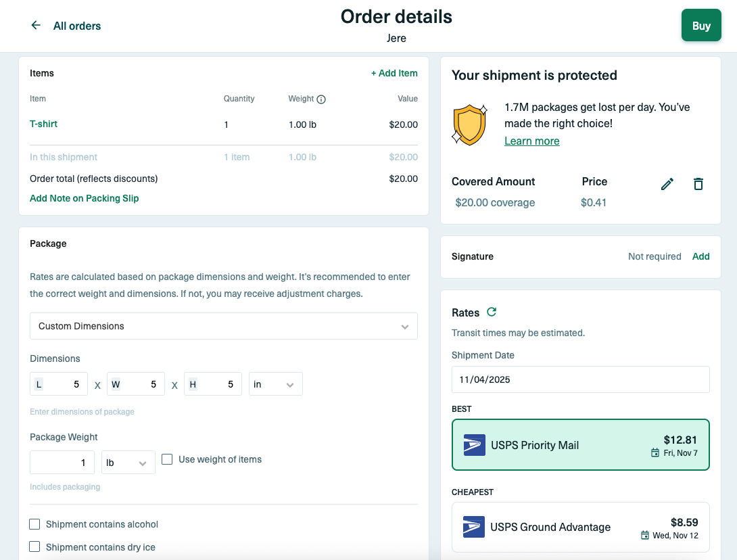Click the pencil icon to edit covered amount

[x=667, y=184]
